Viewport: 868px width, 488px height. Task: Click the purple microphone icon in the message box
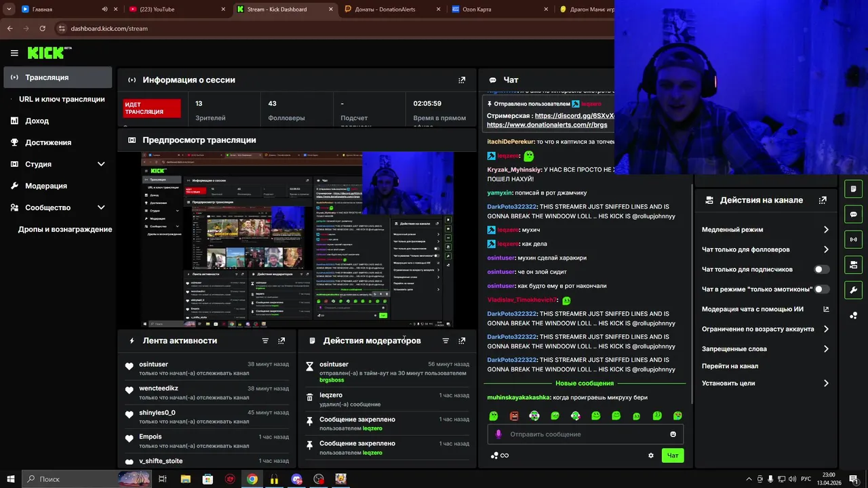pos(498,434)
